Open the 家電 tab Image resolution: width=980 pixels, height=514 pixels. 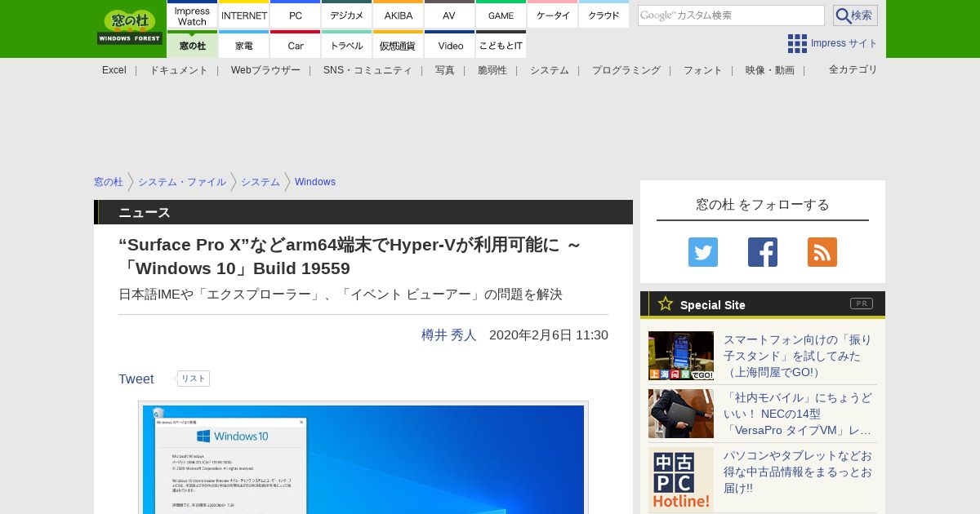[244, 45]
